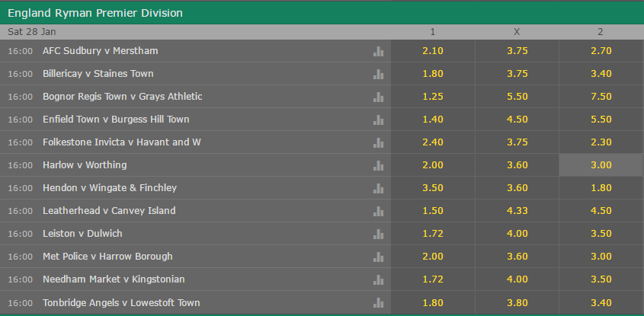This screenshot has width=644, height=316.
Task: Pick draw odds 5.50 for Bognor Regis match
Action: point(517,97)
